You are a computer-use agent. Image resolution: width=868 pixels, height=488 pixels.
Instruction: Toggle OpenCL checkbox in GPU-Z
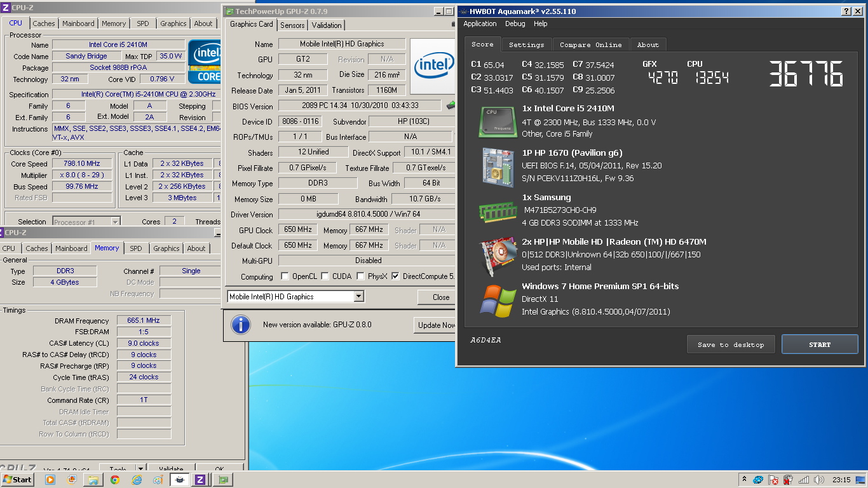[285, 276]
